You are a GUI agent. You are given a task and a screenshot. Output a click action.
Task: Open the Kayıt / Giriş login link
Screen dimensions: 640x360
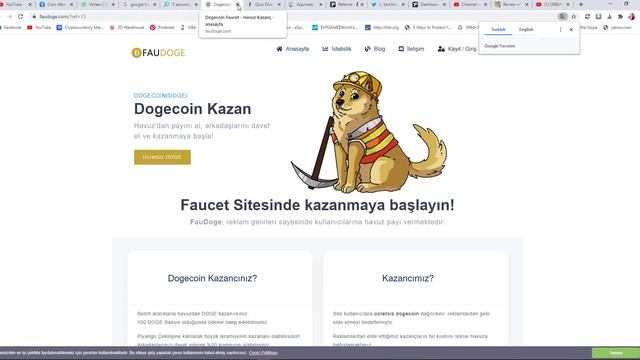click(457, 49)
